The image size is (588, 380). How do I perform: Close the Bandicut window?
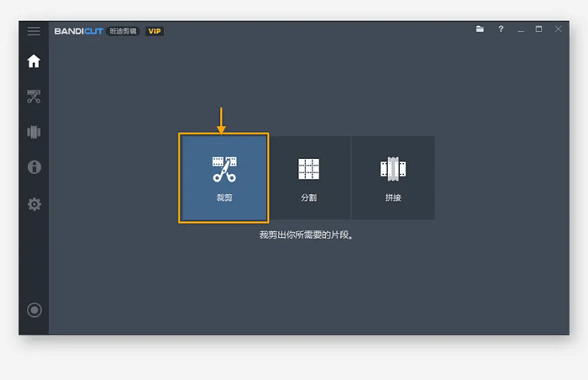click(558, 29)
